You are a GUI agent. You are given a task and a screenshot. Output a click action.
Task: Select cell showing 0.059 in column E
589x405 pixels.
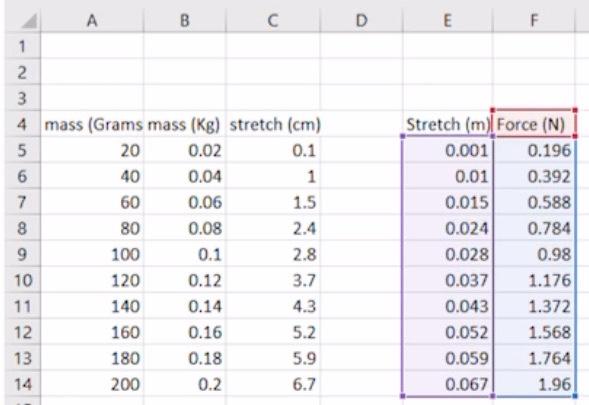[x=447, y=358]
